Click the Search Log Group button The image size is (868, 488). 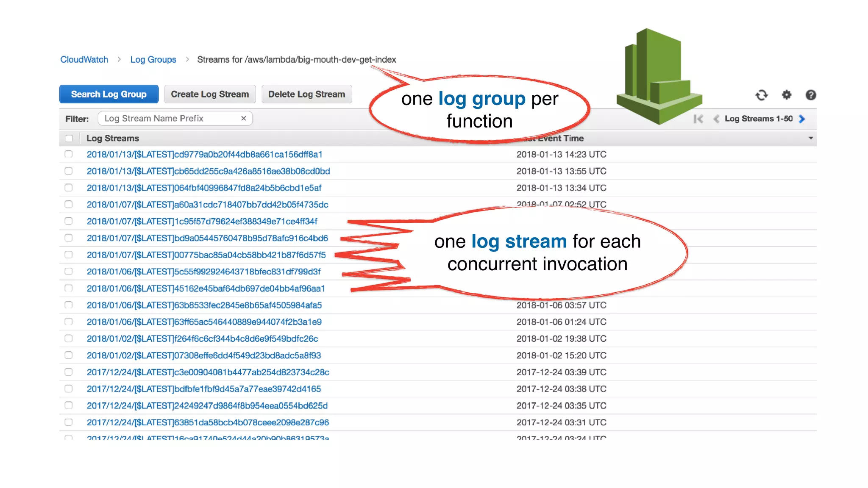(109, 94)
